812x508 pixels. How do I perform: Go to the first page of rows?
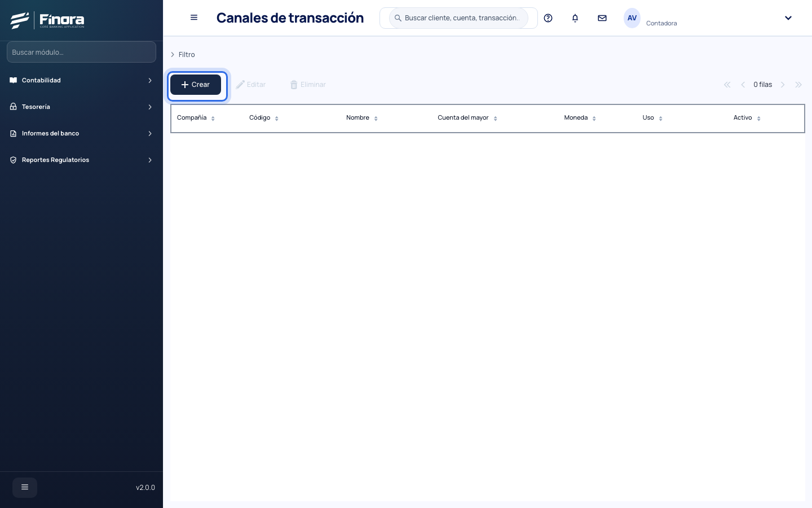[x=727, y=85]
